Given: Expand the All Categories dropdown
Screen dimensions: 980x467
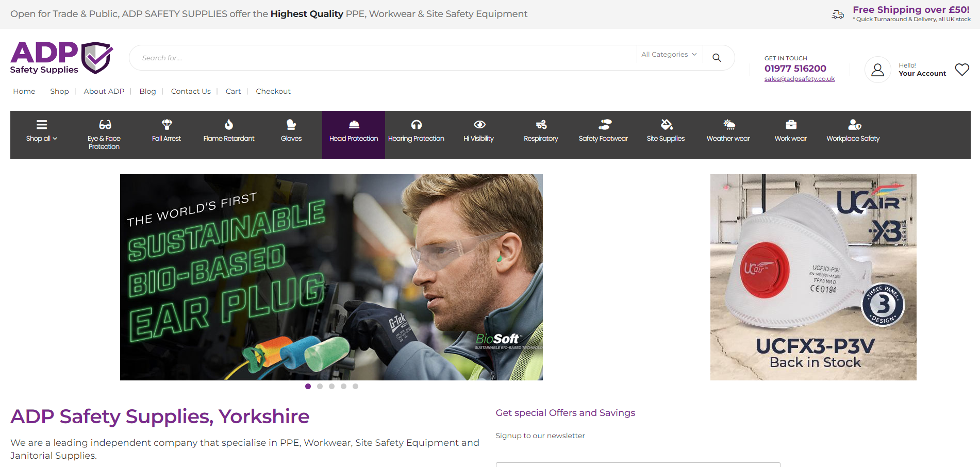Looking at the screenshot, I should [669, 54].
